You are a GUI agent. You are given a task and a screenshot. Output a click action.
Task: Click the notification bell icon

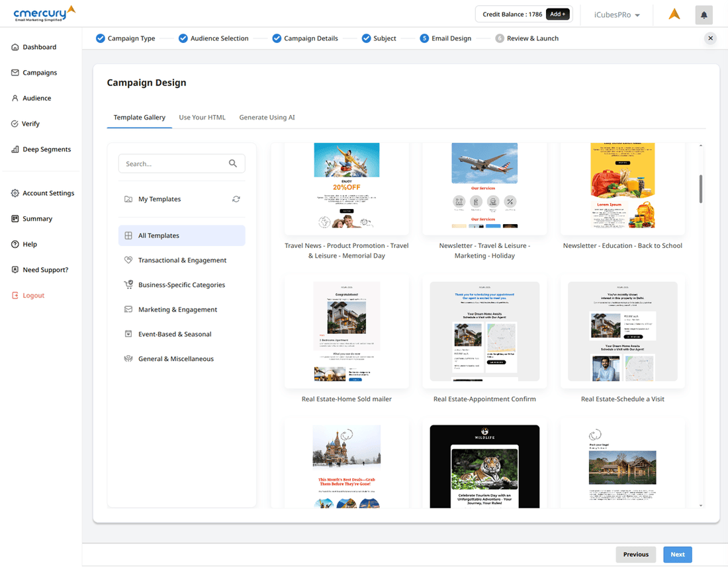pyautogui.click(x=704, y=15)
